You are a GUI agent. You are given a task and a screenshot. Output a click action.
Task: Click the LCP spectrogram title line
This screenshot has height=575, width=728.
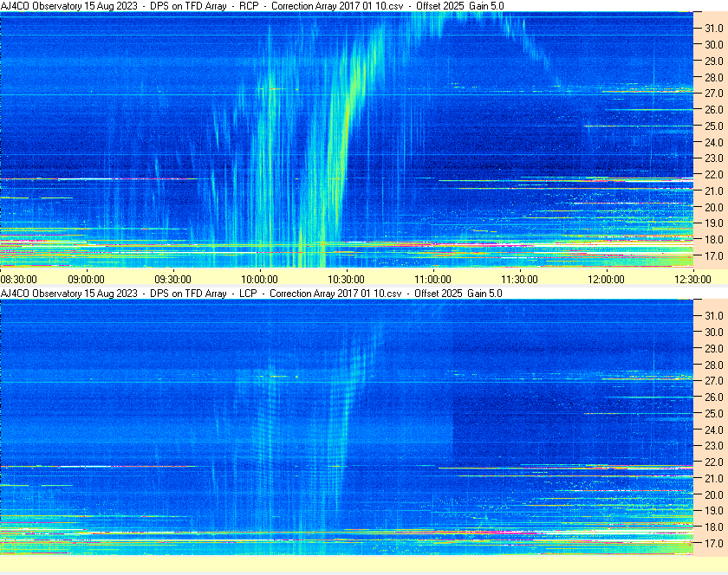[251, 294]
